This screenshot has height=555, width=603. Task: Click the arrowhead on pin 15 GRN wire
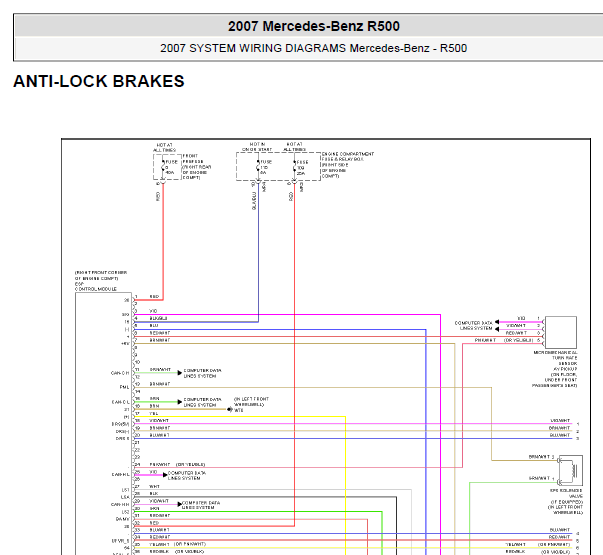180,402
